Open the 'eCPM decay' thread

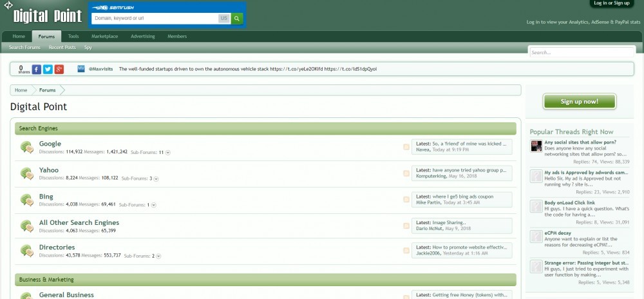558,233
